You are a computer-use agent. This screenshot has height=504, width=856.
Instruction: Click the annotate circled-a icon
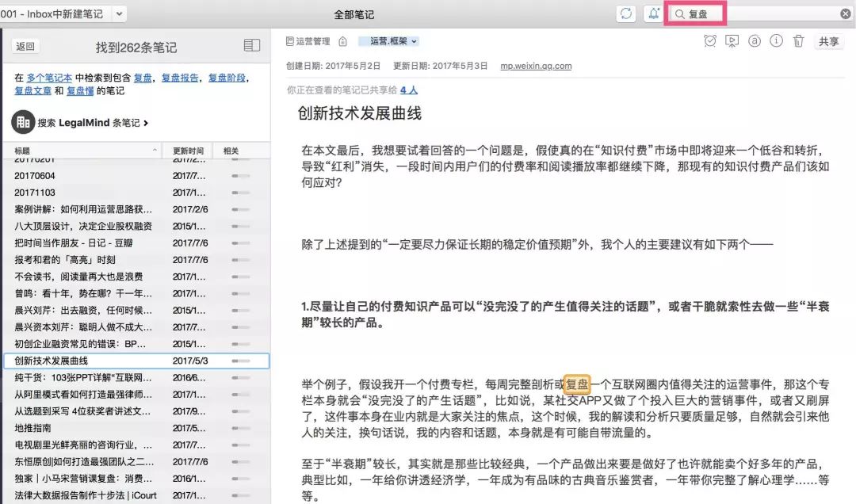click(755, 41)
